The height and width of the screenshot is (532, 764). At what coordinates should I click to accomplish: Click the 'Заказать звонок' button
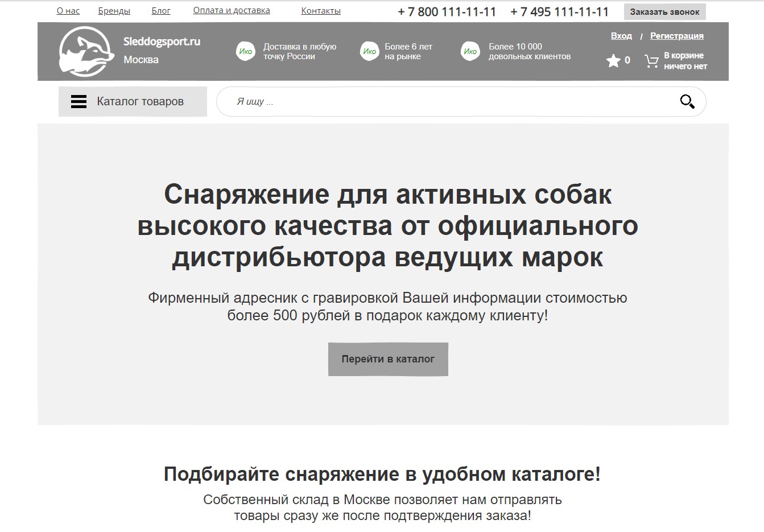[664, 12]
